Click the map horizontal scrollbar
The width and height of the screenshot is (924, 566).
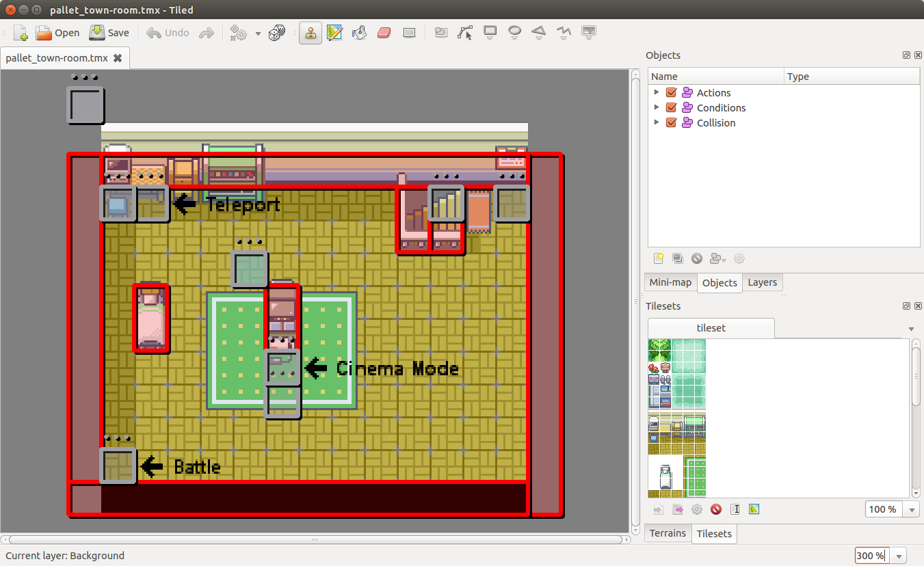315,539
